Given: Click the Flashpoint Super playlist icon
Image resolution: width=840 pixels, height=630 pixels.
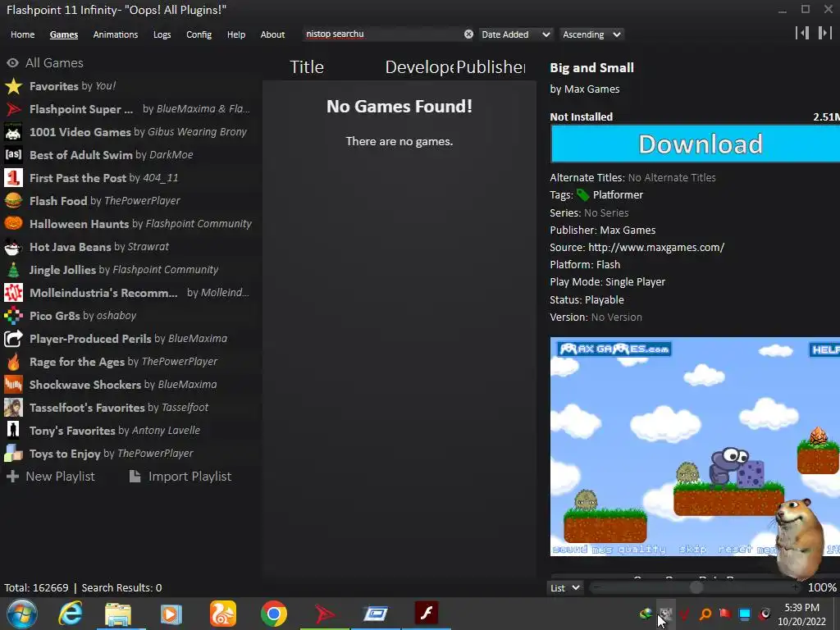Looking at the screenshot, I should coord(13,109).
